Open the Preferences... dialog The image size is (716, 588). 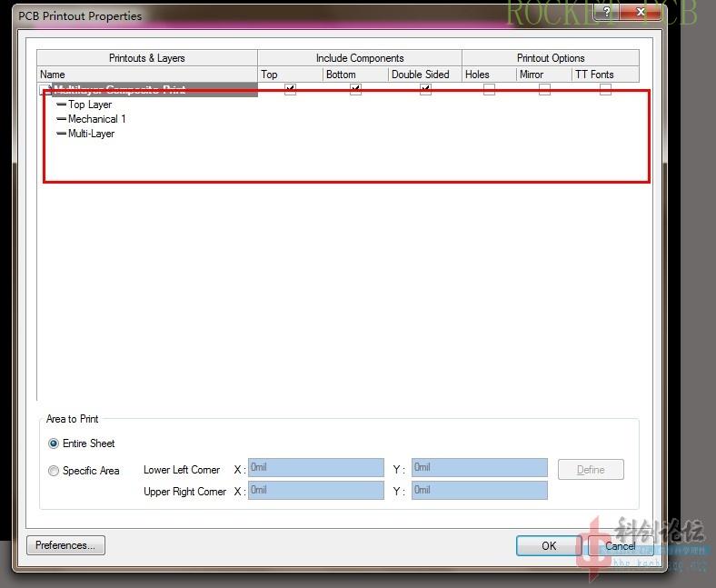tap(66, 545)
